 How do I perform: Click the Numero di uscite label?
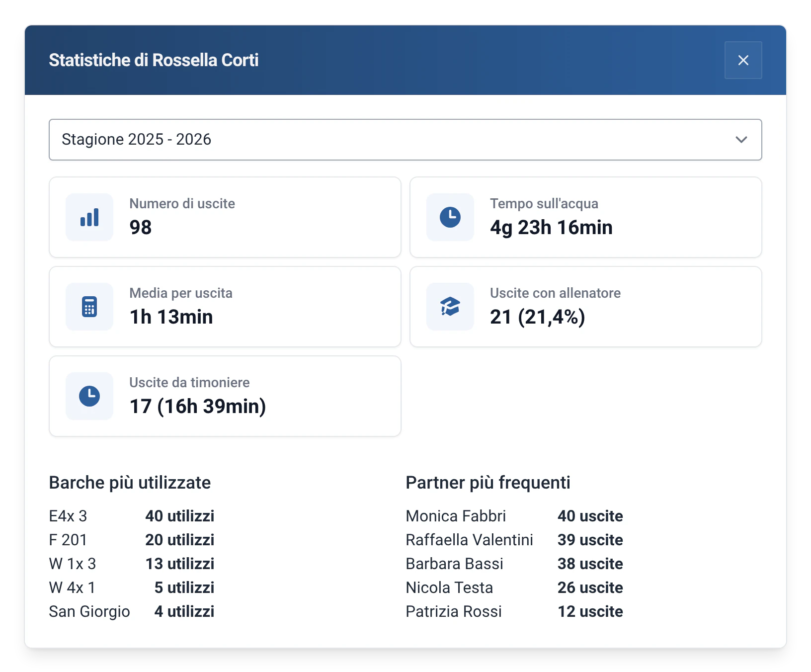click(182, 204)
